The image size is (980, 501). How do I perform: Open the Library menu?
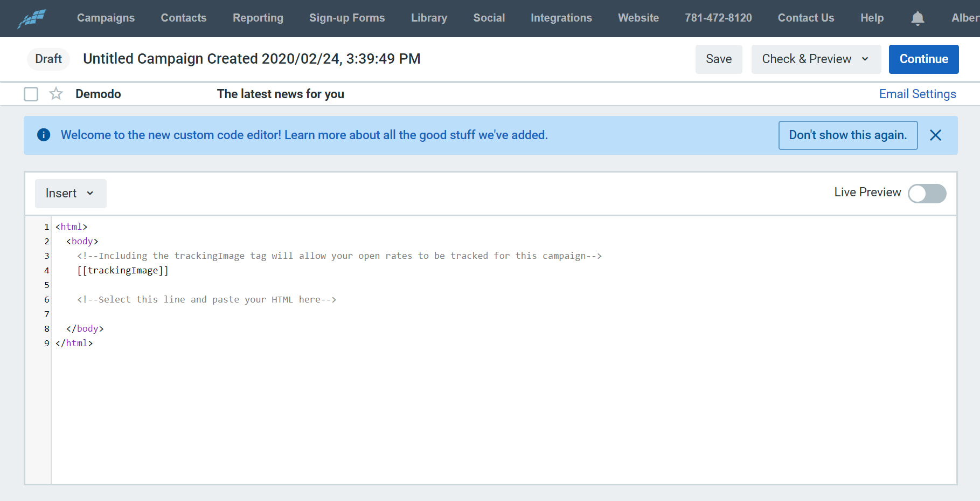pyautogui.click(x=429, y=18)
